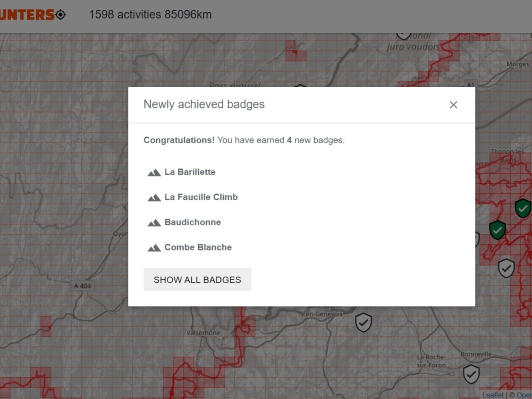Screen dimensions: 532x399
Task: Click the shield marker below Saint-Julien-en-Genevois
Action: click(x=363, y=322)
